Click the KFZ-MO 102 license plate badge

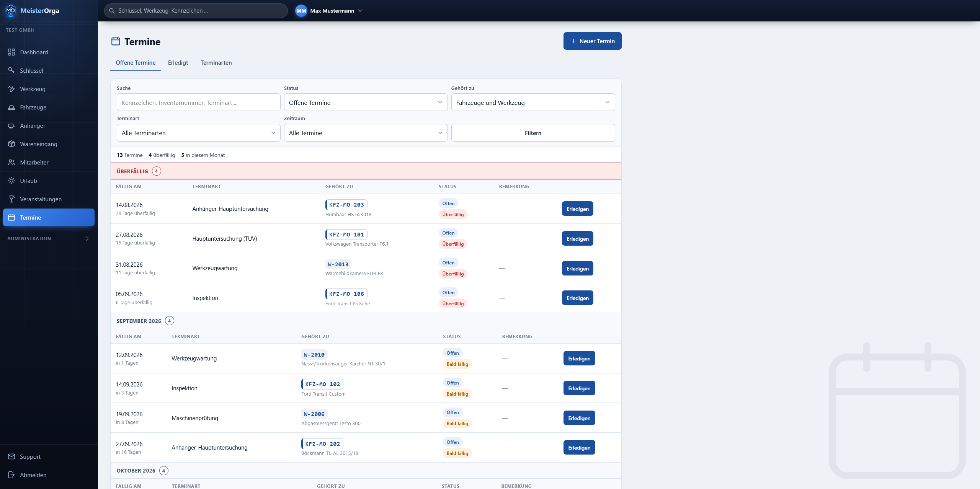pos(322,384)
